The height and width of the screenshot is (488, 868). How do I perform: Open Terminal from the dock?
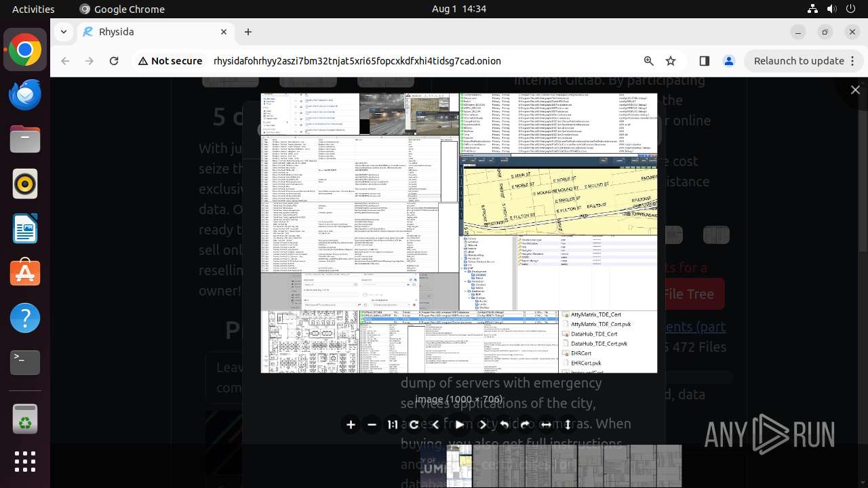tap(25, 363)
